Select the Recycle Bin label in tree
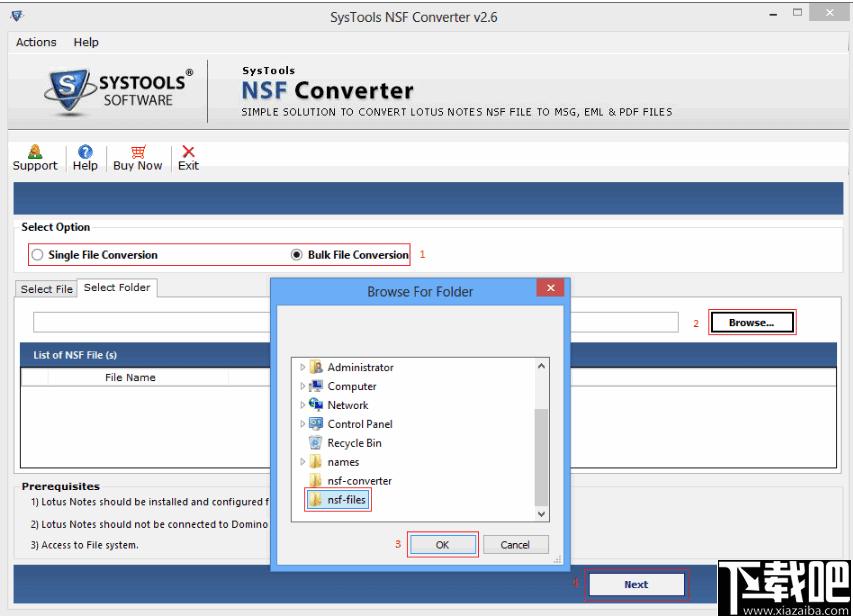Image resolution: width=853 pixels, height=616 pixels. [354, 443]
